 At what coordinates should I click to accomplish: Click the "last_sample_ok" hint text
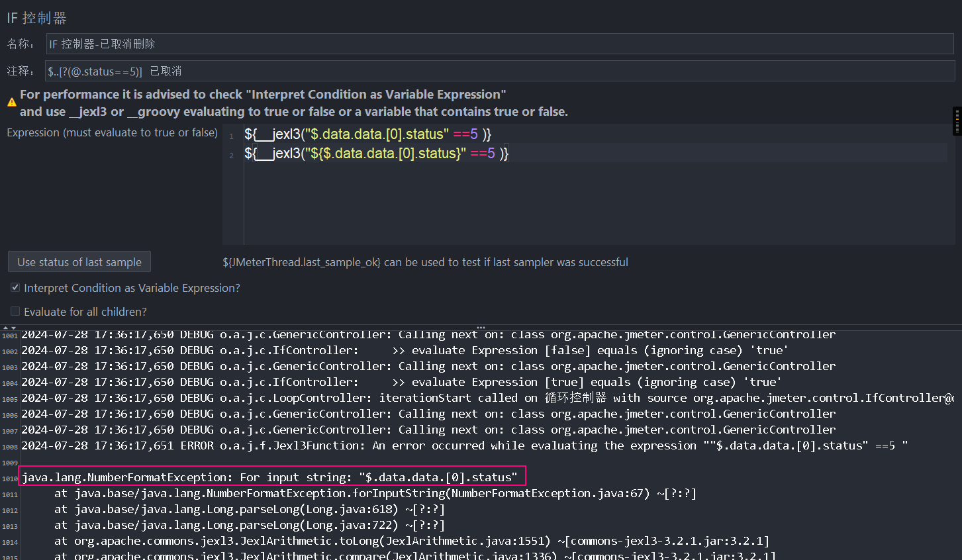point(425,262)
